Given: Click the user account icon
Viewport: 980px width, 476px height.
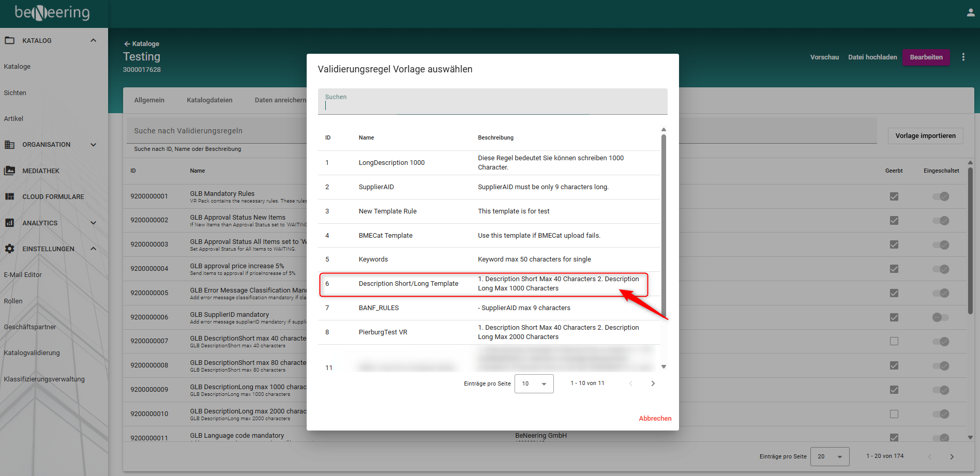Looking at the screenshot, I should coord(971,12).
